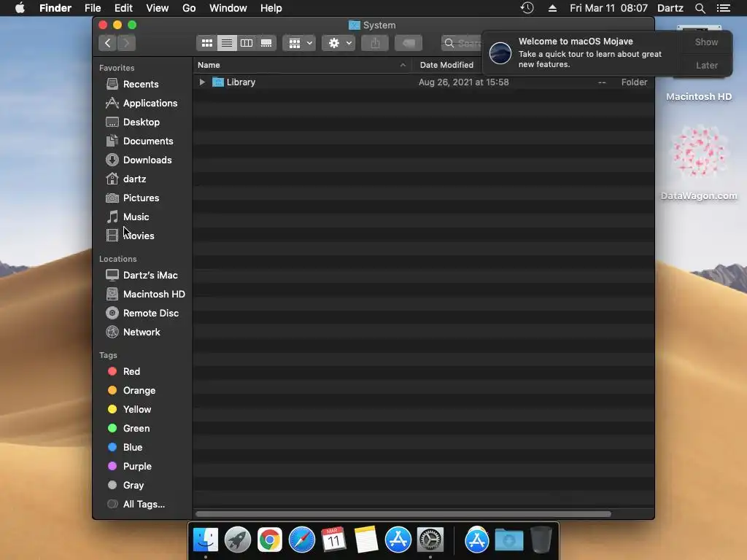Open Downloads in the sidebar

point(147,160)
